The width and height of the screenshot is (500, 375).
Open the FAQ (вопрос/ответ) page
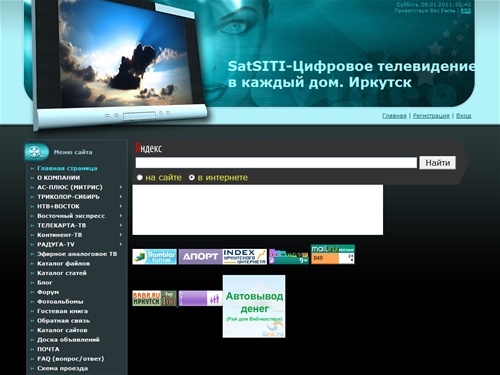70,359
